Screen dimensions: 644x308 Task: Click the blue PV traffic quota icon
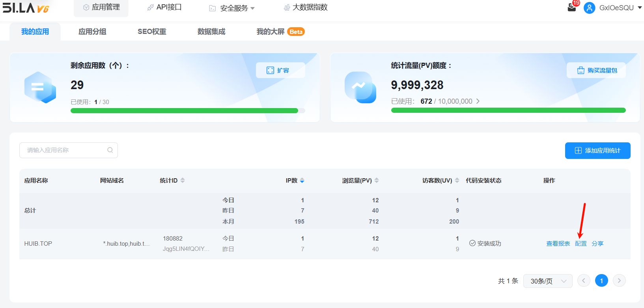360,87
